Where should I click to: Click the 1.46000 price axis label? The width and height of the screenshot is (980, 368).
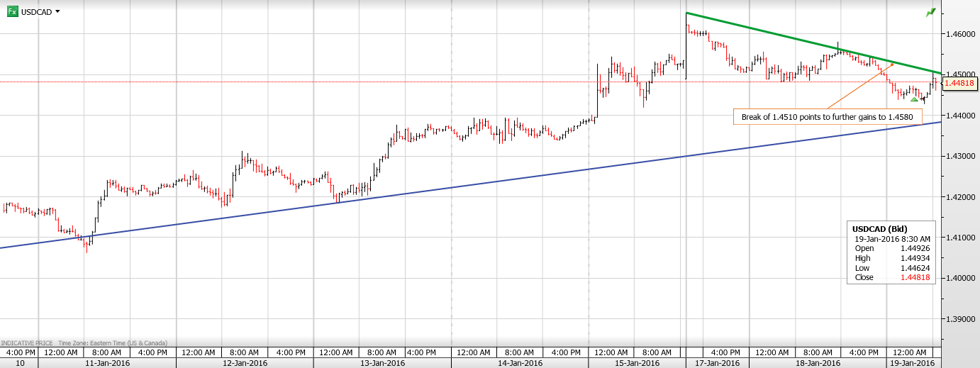tap(959, 33)
